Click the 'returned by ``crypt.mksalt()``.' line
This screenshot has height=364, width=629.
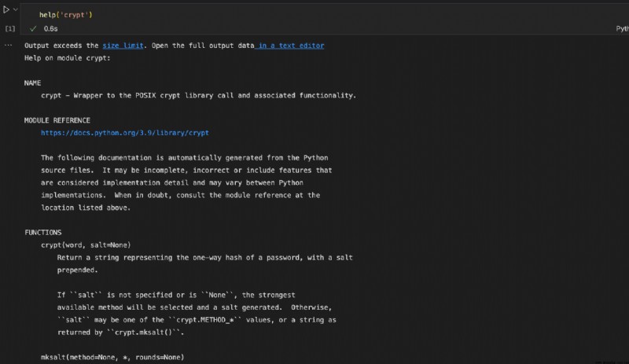coord(121,333)
